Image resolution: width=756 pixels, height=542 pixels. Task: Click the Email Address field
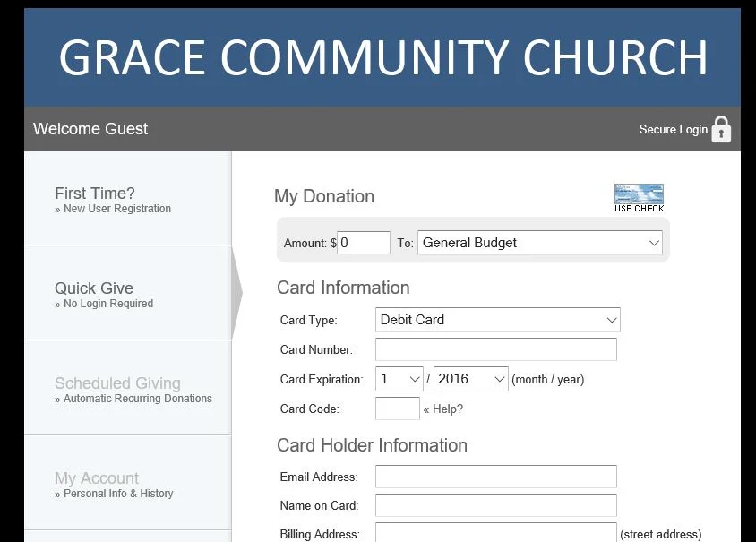point(496,477)
